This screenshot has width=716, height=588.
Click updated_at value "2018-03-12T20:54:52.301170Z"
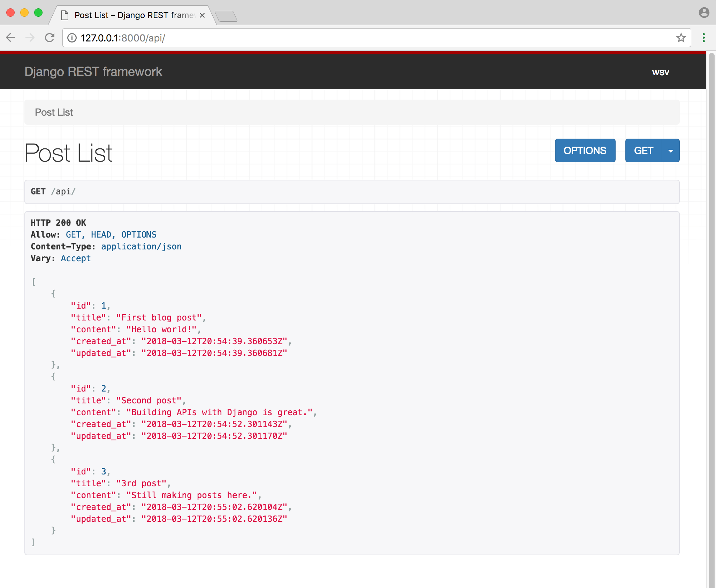pos(214,436)
